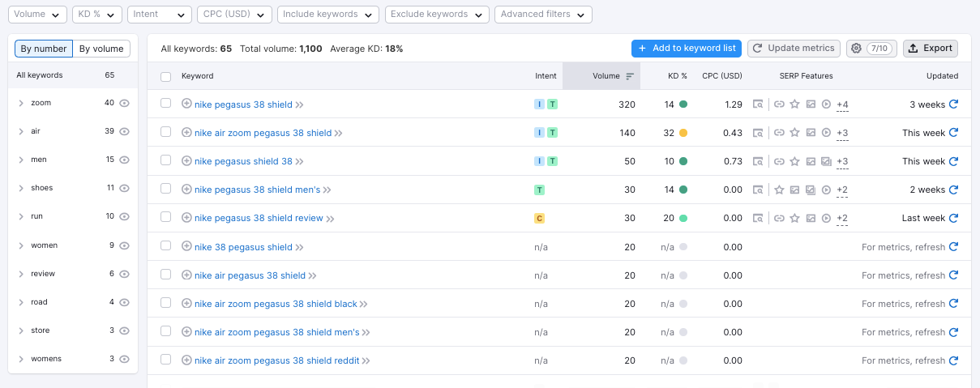Expand the shoes keyword group
This screenshot has width=980, height=388.
pyautogui.click(x=21, y=188)
